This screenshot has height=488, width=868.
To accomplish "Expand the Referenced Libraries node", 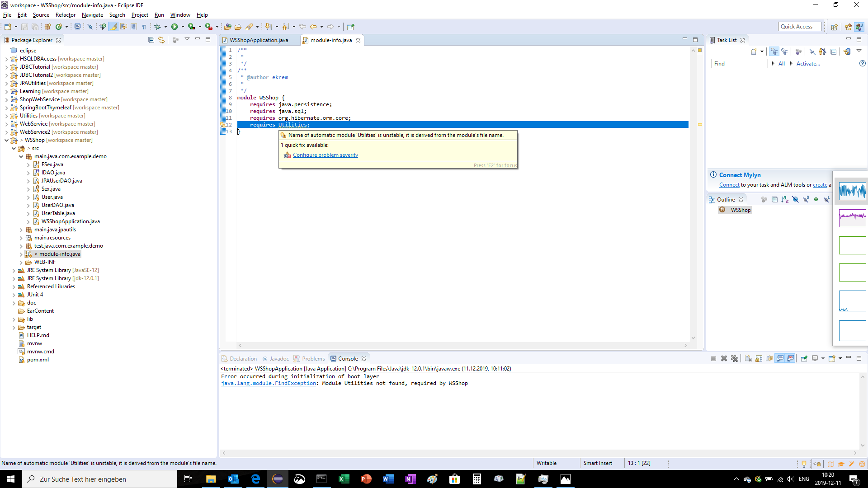I will (x=14, y=286).
